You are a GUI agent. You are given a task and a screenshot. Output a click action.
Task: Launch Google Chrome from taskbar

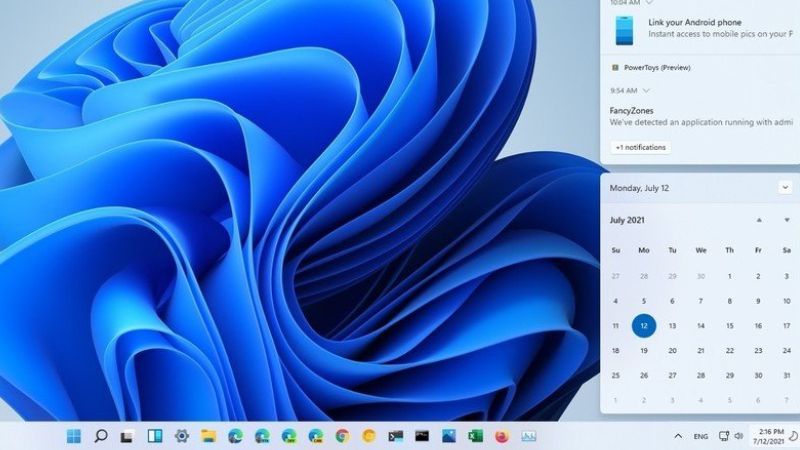tap(342, 436)
